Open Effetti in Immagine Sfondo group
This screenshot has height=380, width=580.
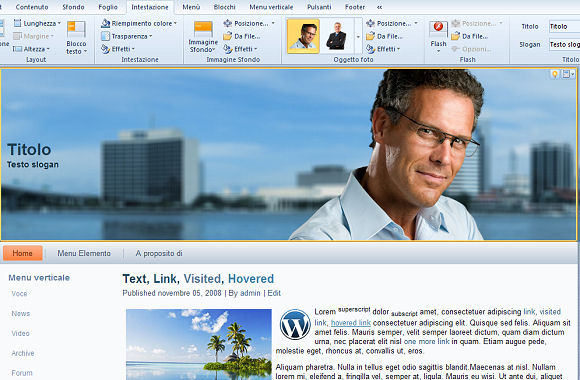pyautogui.click(x=240, y=49)
